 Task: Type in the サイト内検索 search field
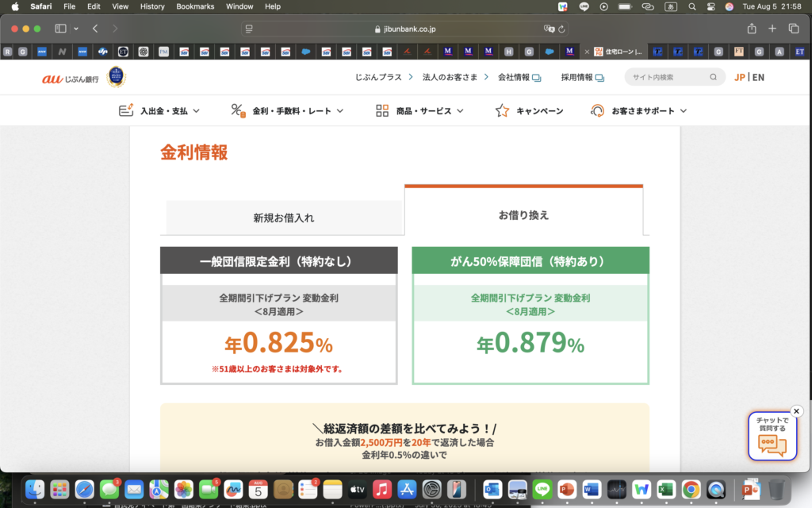666,78
